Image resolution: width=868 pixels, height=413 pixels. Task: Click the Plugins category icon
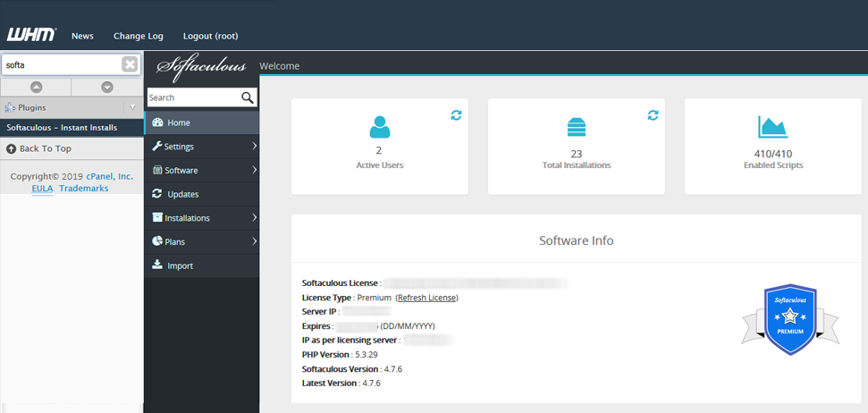coord(10,108)
